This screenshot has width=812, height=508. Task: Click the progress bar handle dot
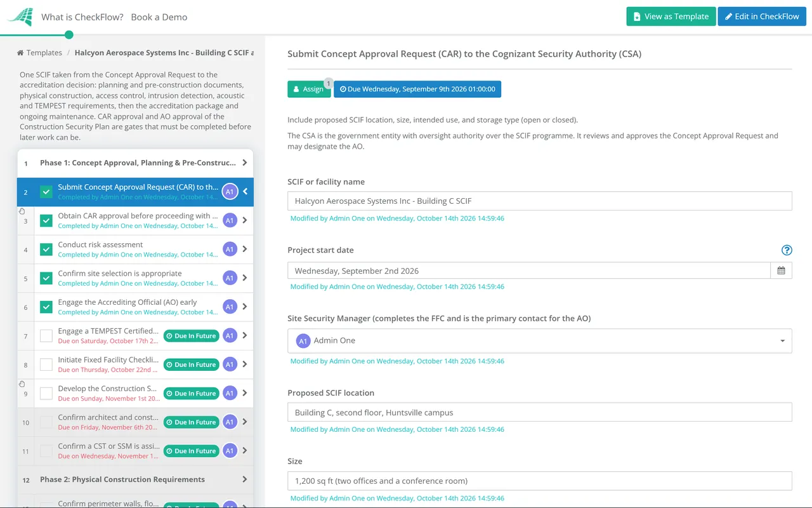69,35
